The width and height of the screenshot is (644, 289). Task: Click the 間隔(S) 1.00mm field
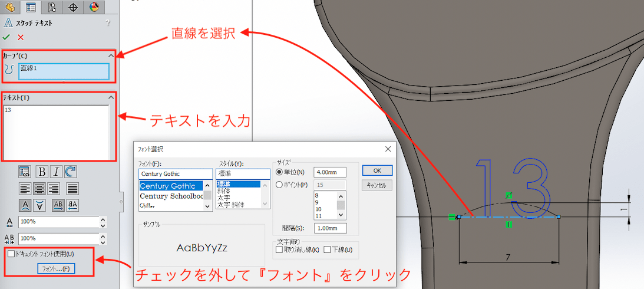[x=330, y=228]
